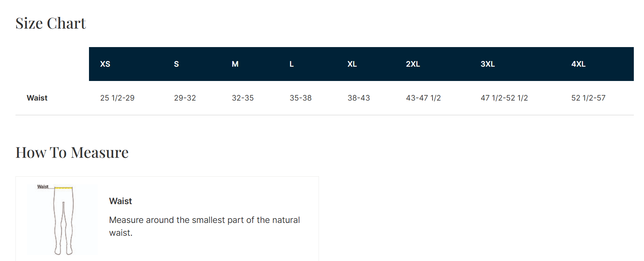Click the L size column header
This screenshot has width=644, height=261.
click(x=291, y=64)
